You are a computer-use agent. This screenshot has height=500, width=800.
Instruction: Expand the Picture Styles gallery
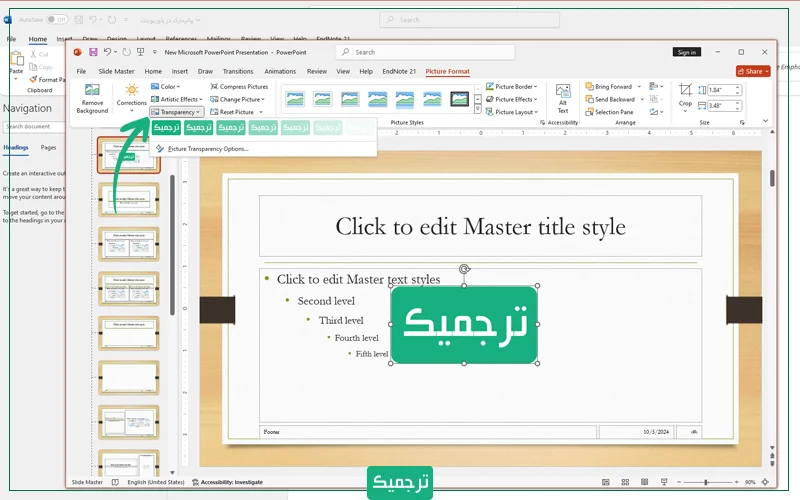click(478, 109)
